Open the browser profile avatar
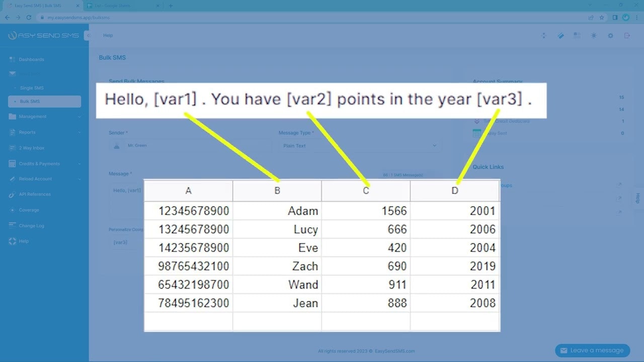The image size is (644, 362). click(626, 17)
